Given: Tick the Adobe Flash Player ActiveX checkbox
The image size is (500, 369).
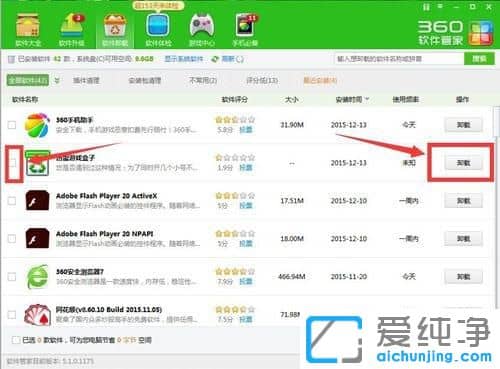Looking at the screenshot, I should coord(12,201).
